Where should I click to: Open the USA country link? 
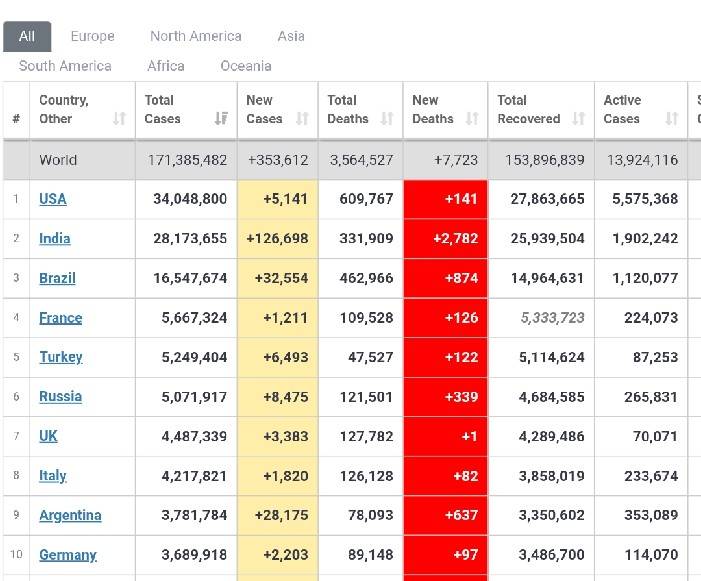pyautogui.click(x=53, y=199)
